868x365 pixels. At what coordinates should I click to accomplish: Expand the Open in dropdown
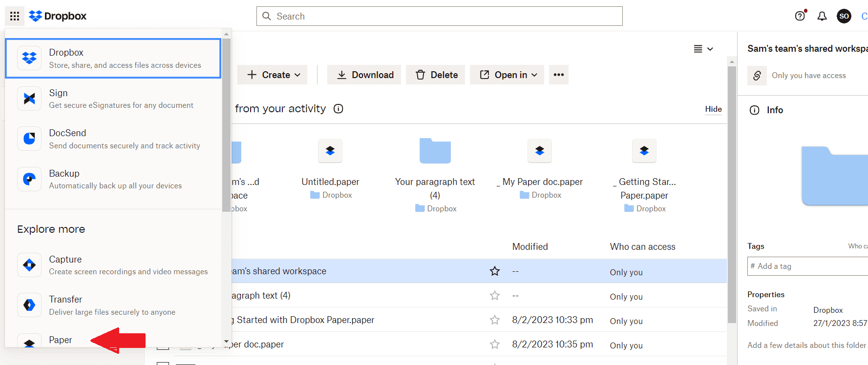pos(507,75)
